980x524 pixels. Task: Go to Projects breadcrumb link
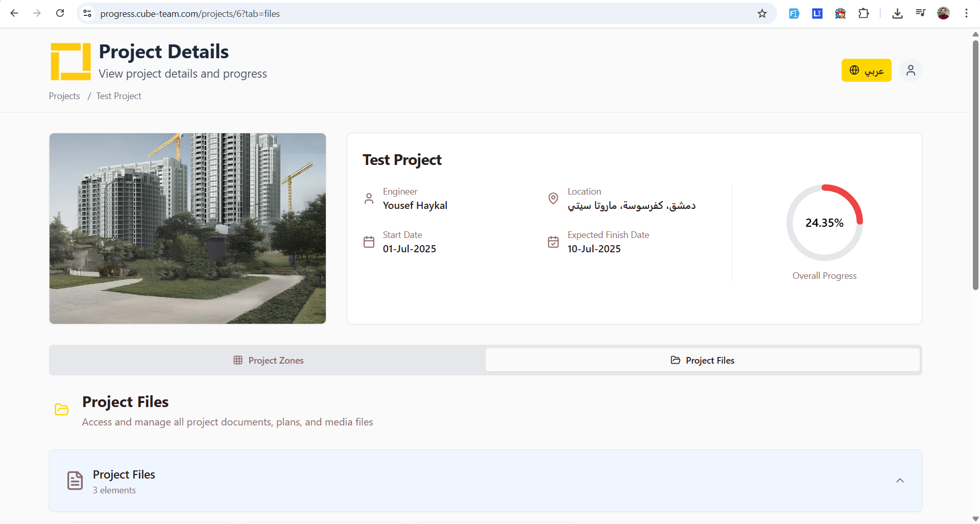click(x=64, y=96)
